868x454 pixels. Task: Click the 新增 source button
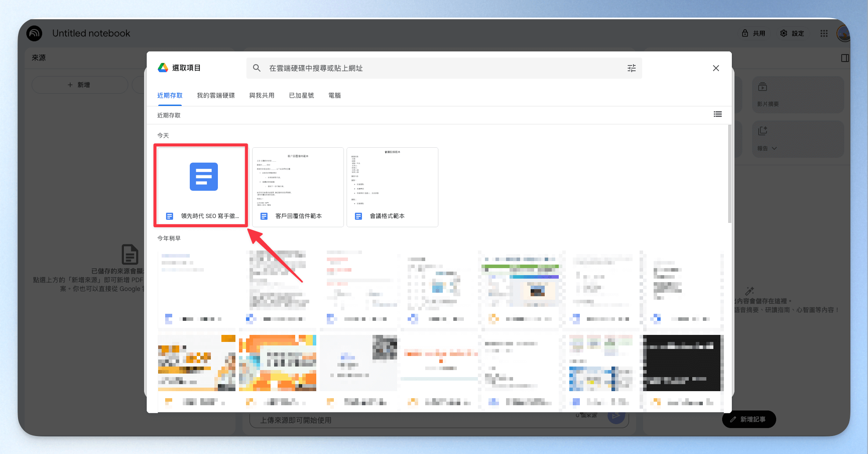coord(80,85)
